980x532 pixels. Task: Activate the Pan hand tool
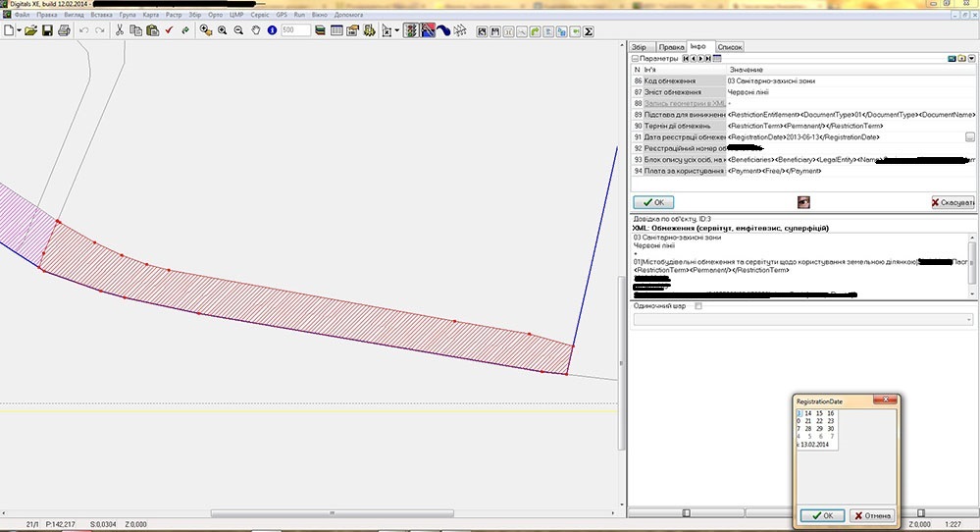coord(255,30)
